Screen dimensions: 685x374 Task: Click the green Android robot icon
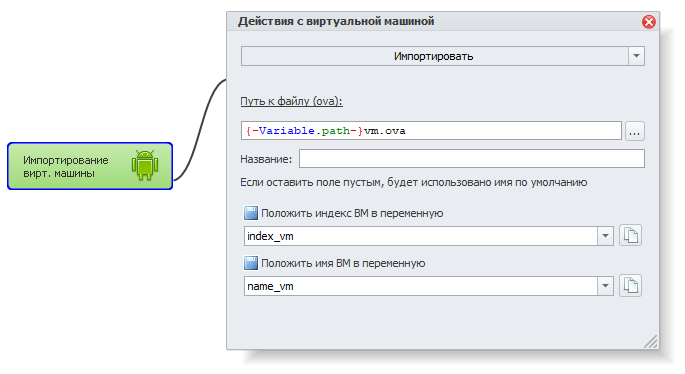pyautogui.click(x=145, y=165)
